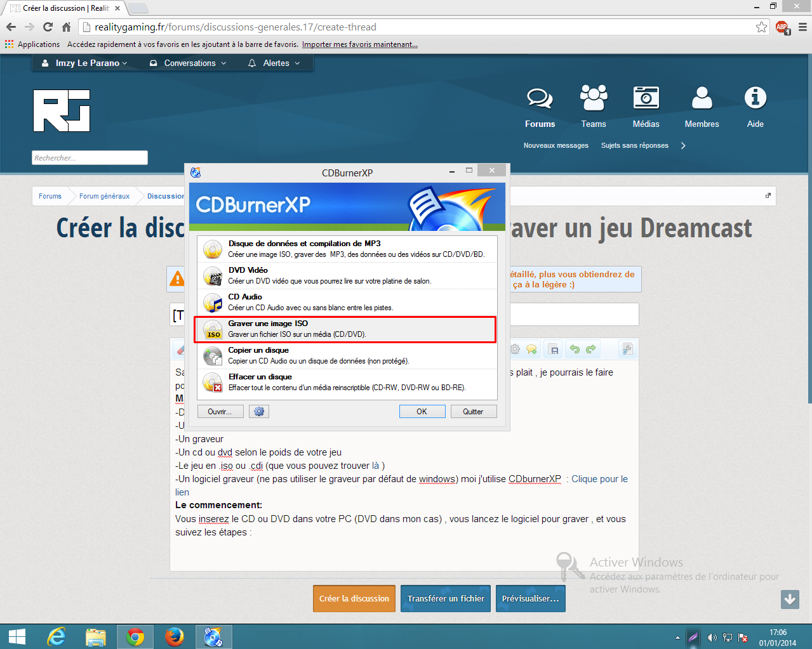Open the "Clique pour le lien" hyperlink in post
Screen dimensions: 812x649
pyautogui.click(x=599, y=479)
